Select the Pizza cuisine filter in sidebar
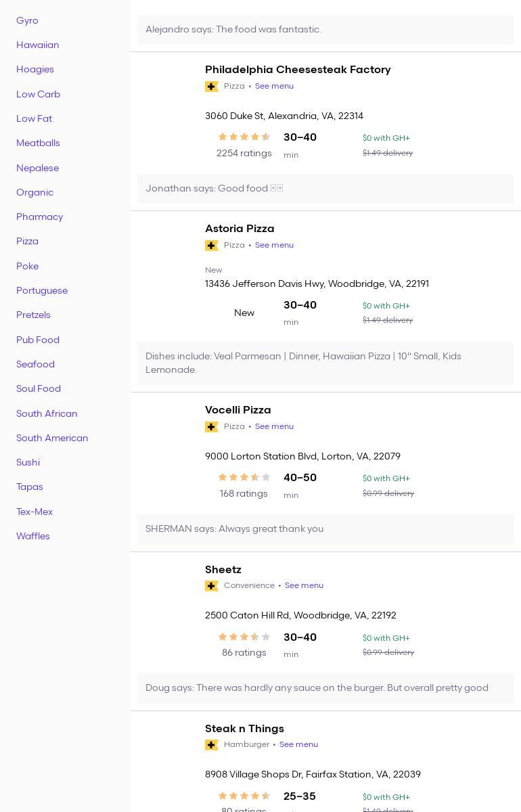The height and width of the screenshot is (812, 521). coord(27,242)
